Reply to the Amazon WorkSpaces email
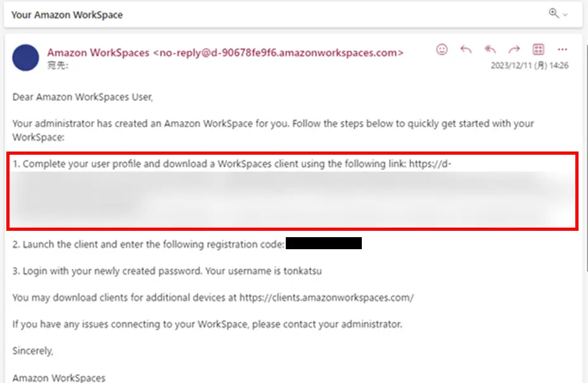This screenshot has height=383, width=588. tap(466, 49)
